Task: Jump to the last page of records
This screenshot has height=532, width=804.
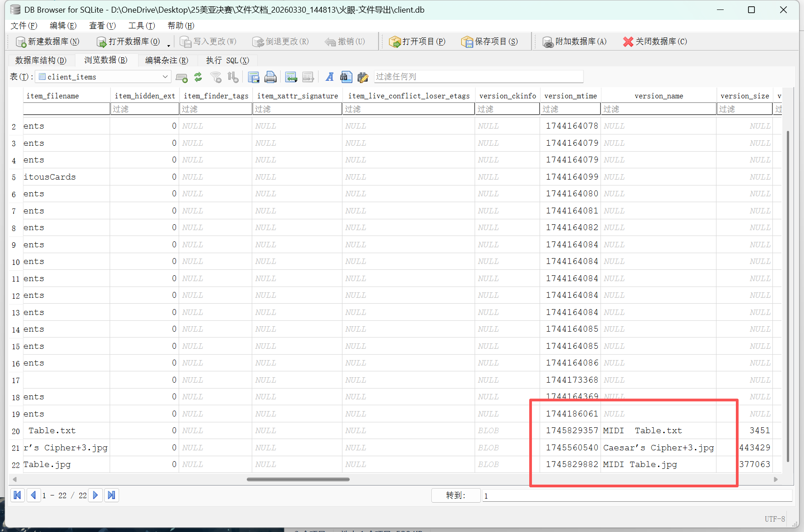Action: coord(111,495)
